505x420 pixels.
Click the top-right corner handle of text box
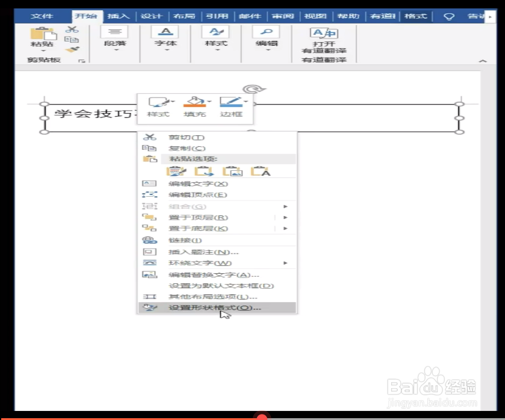coord(460,104)
